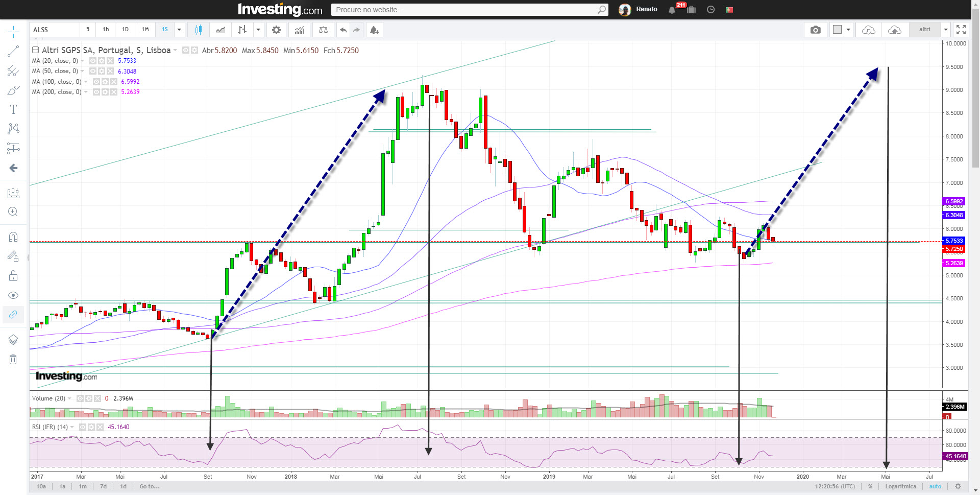Expand the MA (50, close, 0) dropdown
980x495 pixels.
point(83,71)
